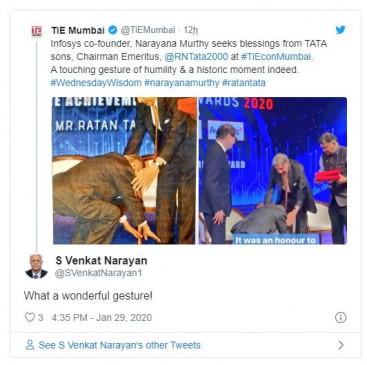Open the @RNTata2000 mention link
This screenshot has height=365, width=367.
[x=196, y=57]
